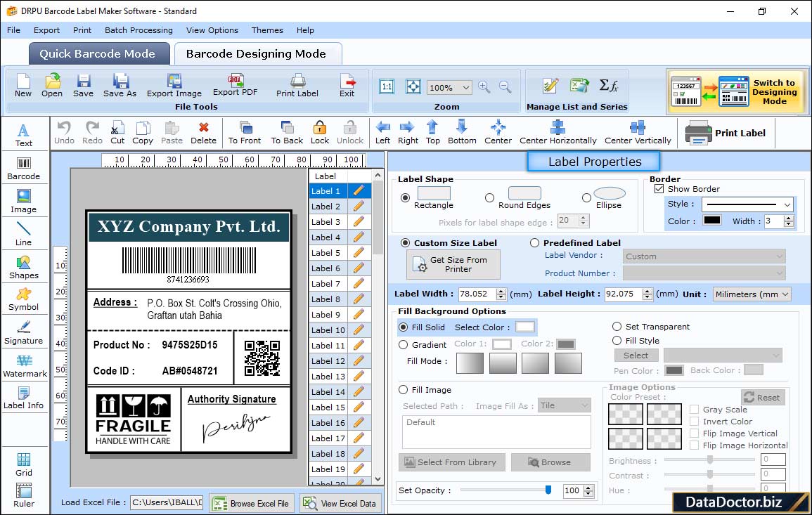Image resolution: width=812 pixels, height=515 pixels.
Task: Click the Browse Excel File button
Action: coord(252,503)
